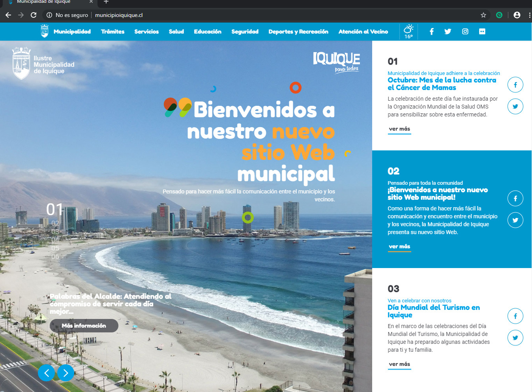532x392 pixels.
Task: Advance to the next slide arrow
Action: click(66, 373)
